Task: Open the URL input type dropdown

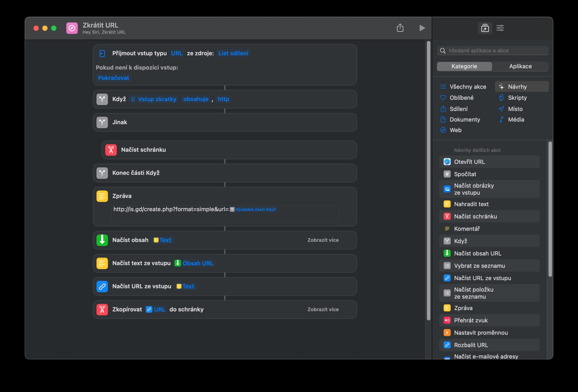Action: [177, 53]
